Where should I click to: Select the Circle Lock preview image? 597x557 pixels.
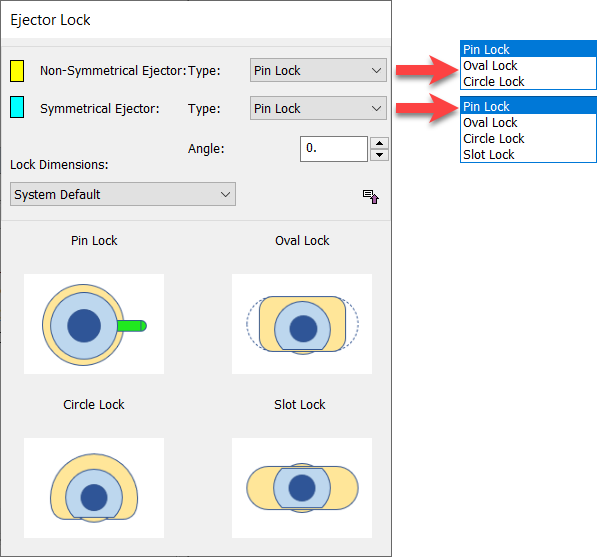click(94, 488)
